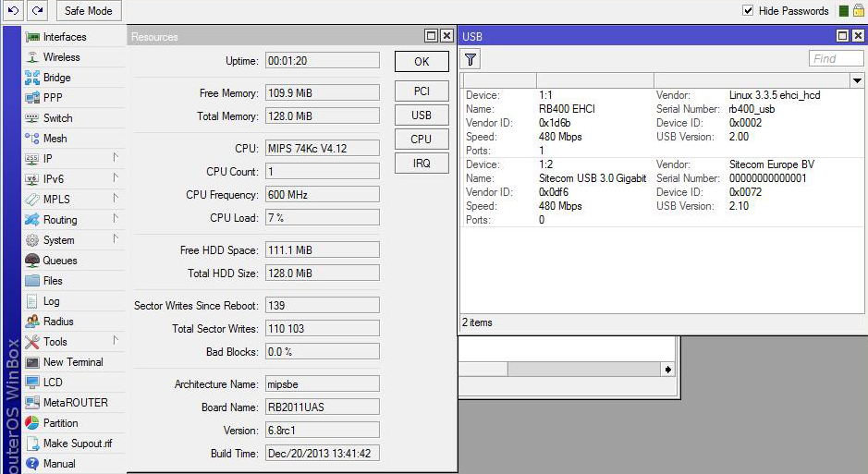The height and width of the screenshot is (474, 868).
Task: Open the Wireless menu icon
Action: 32,57
